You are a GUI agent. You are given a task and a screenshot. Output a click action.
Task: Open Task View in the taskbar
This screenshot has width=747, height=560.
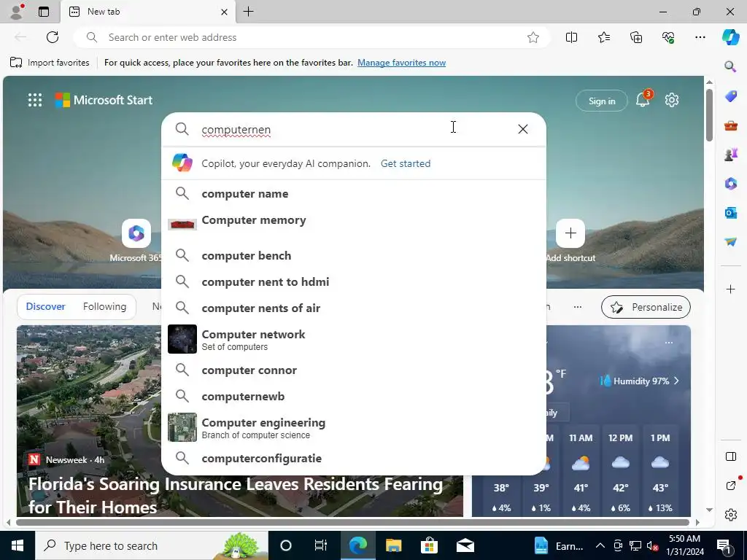[321, 545]
